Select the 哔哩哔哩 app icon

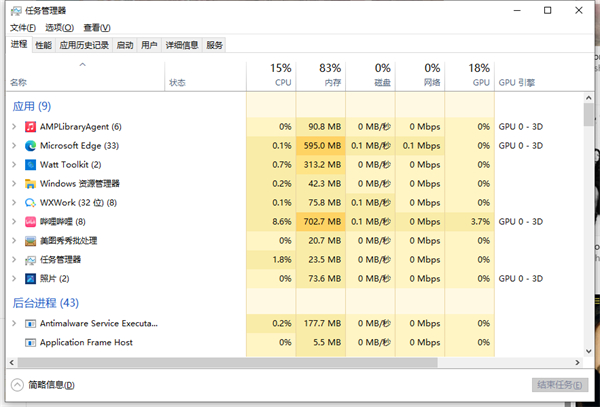click(30, 221)
